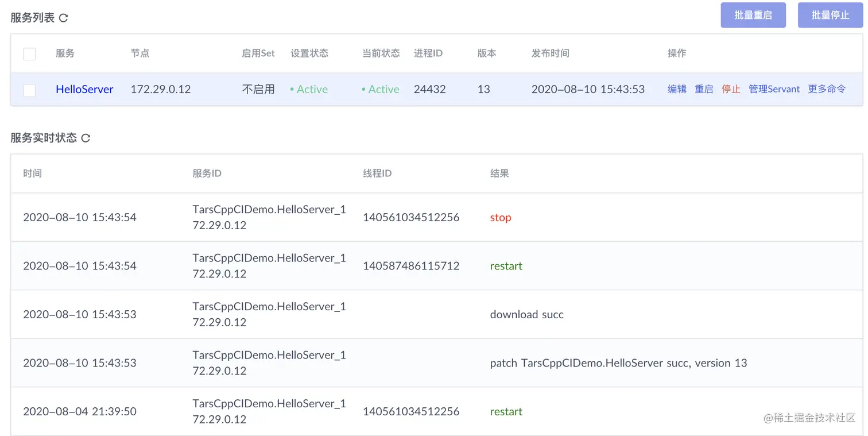
Task: Click the 服务实时状态 section title
Action: pyautogui.click(x=44, y=138)
